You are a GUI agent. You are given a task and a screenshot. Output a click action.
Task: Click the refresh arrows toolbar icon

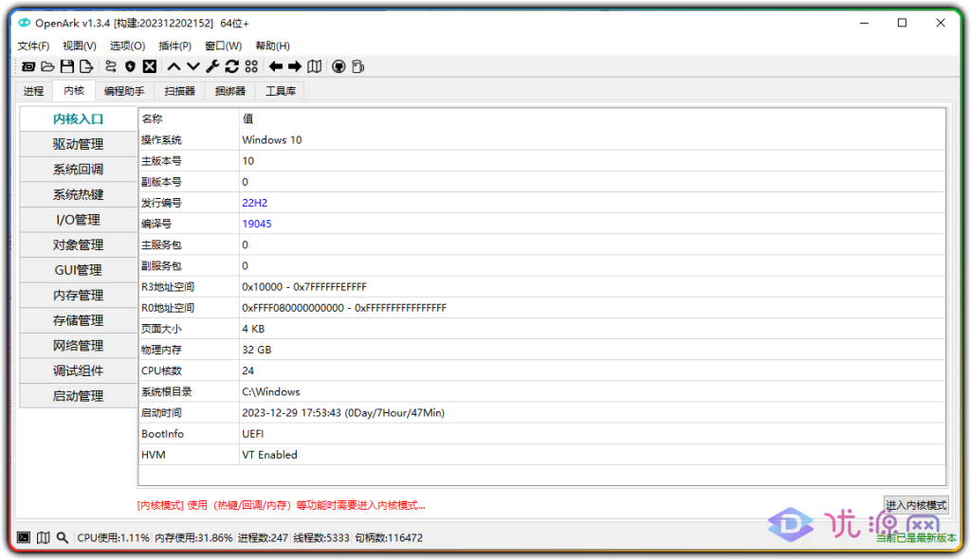coord(231,66)
